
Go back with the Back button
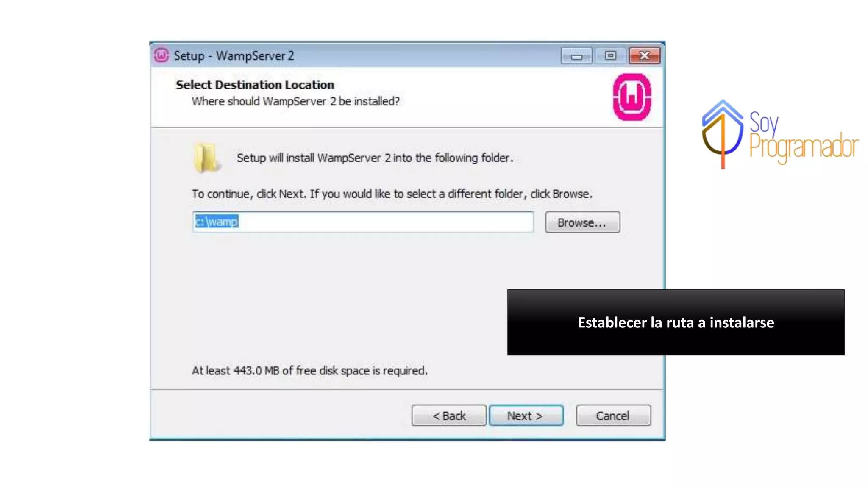[x=449, y=416]
